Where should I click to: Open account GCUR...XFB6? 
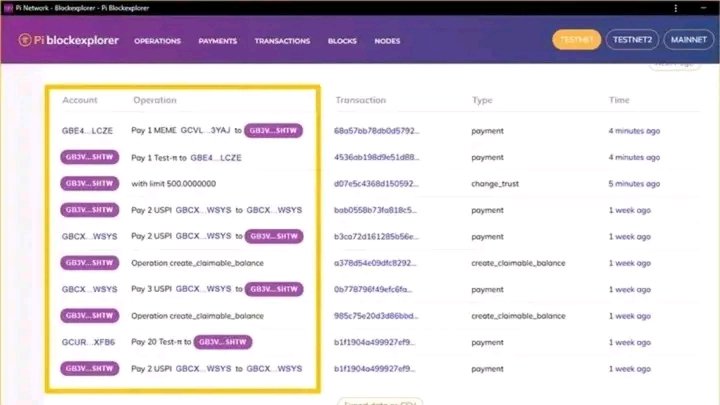(88, 342)
